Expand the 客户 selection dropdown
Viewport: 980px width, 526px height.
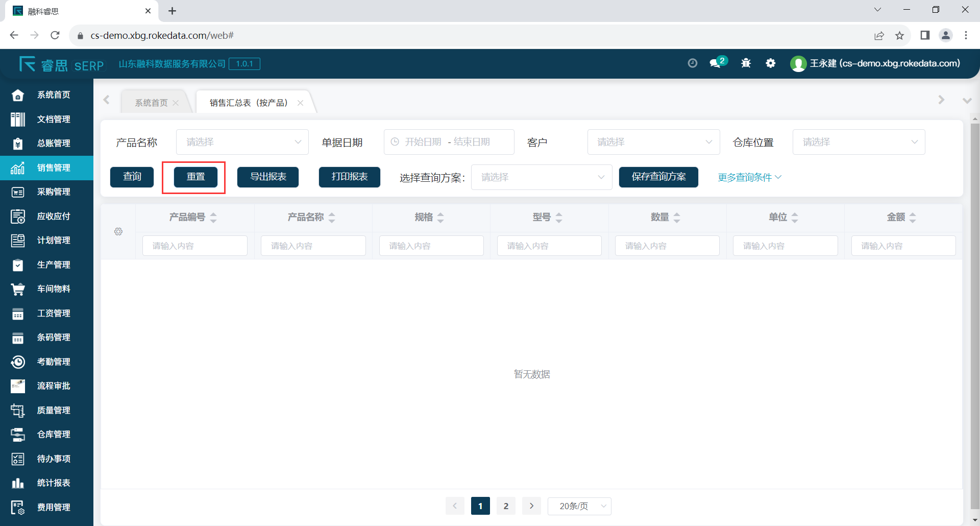pyautogui.click(x=653, y=142)
